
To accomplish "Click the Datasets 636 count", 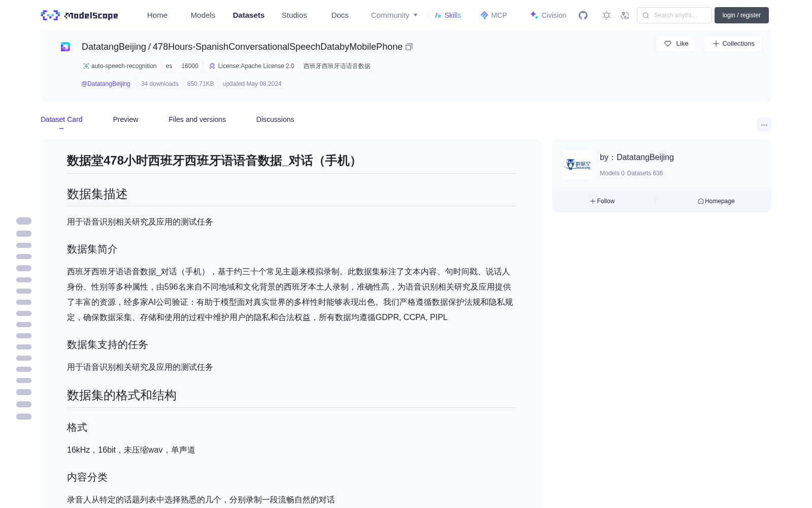I will tap(645, 173).
